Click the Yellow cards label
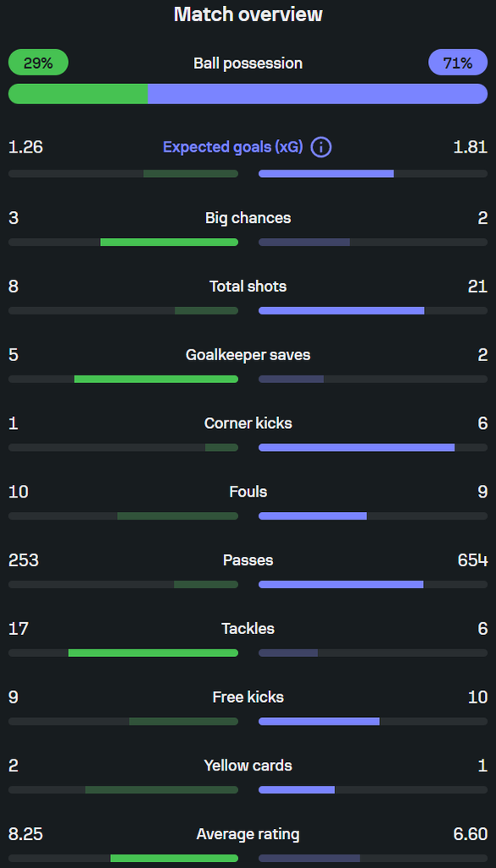496x868 pixels. (248, 765)
